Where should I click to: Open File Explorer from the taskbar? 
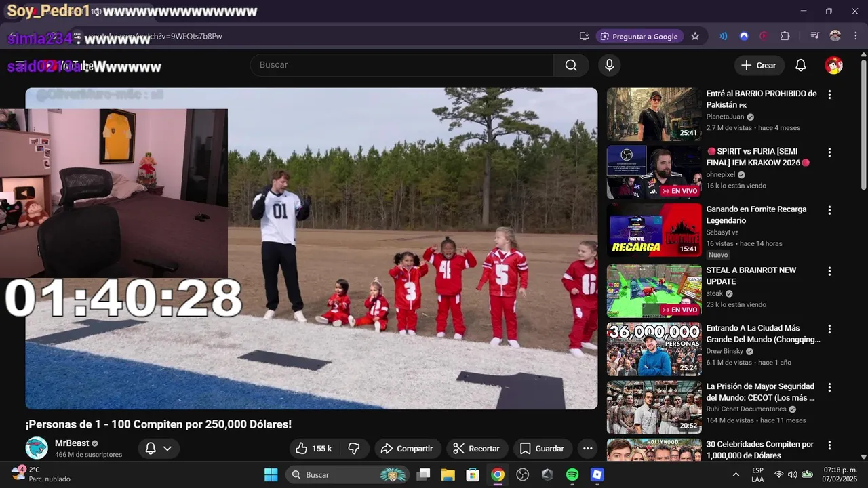(448, 474)
